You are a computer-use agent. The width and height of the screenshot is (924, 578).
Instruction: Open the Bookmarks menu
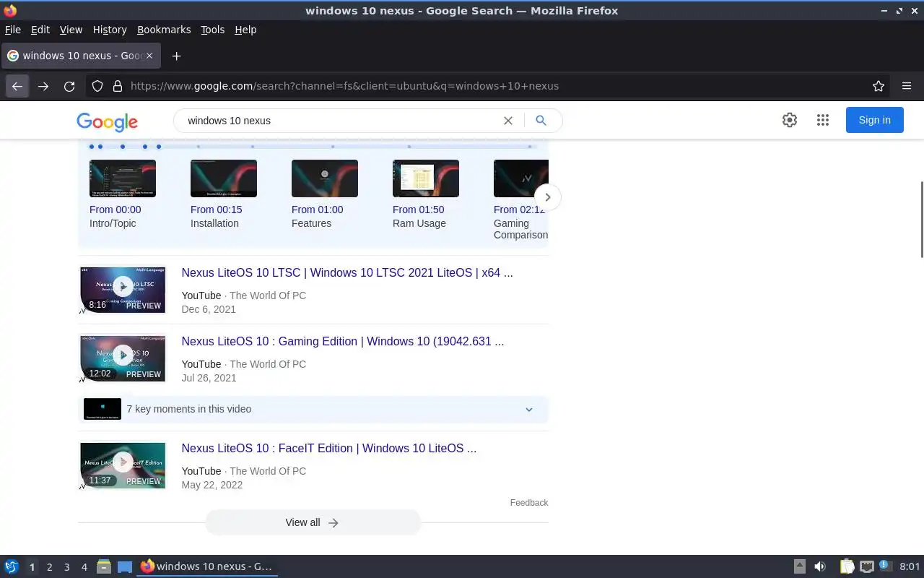click(x=164, y=30)
